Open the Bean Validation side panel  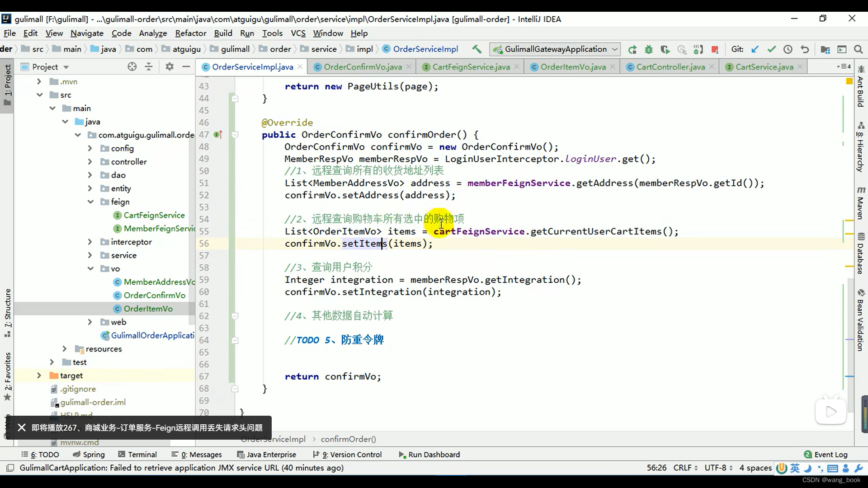tap(861, 320)
